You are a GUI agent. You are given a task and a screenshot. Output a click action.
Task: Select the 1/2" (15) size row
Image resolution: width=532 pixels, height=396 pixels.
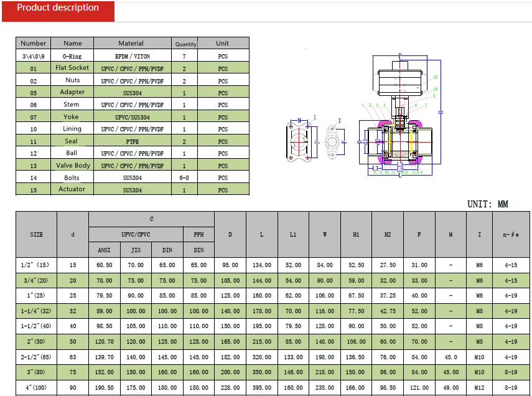35,263
